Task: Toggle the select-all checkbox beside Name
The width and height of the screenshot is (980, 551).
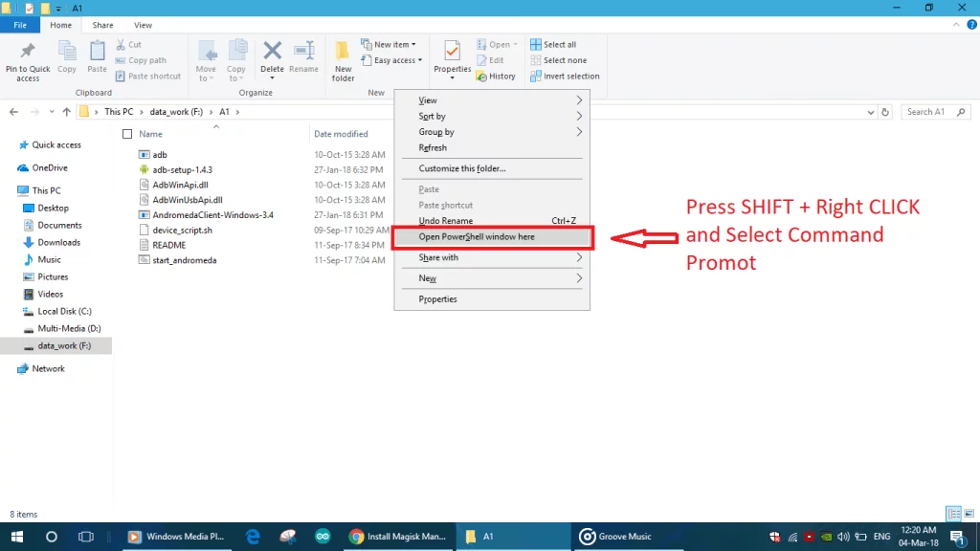Action: pos(127,134)
